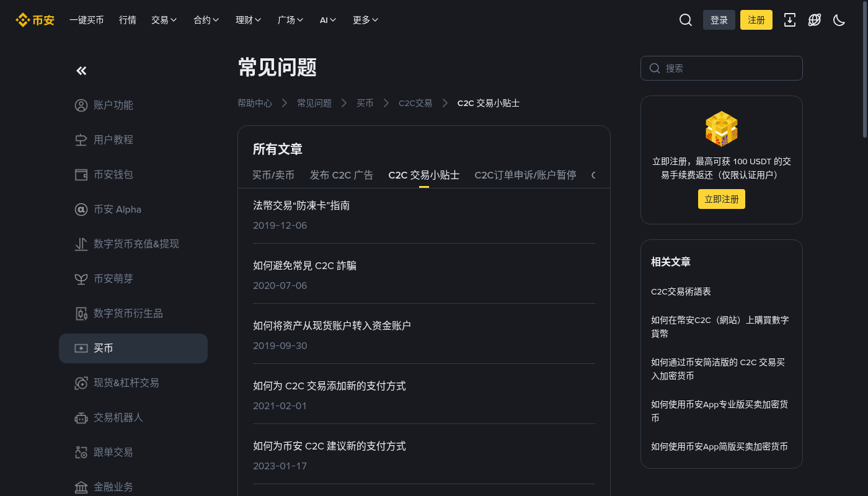The width and height of the screenshot is (868, 496).
Task: Click the date 2019-12-06
Action: 280,226
